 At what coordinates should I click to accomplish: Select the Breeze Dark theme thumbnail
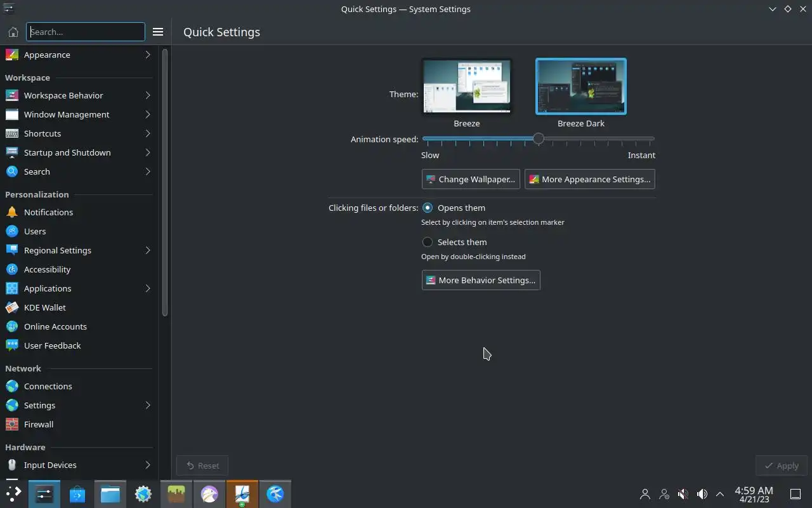click(581, 86)
